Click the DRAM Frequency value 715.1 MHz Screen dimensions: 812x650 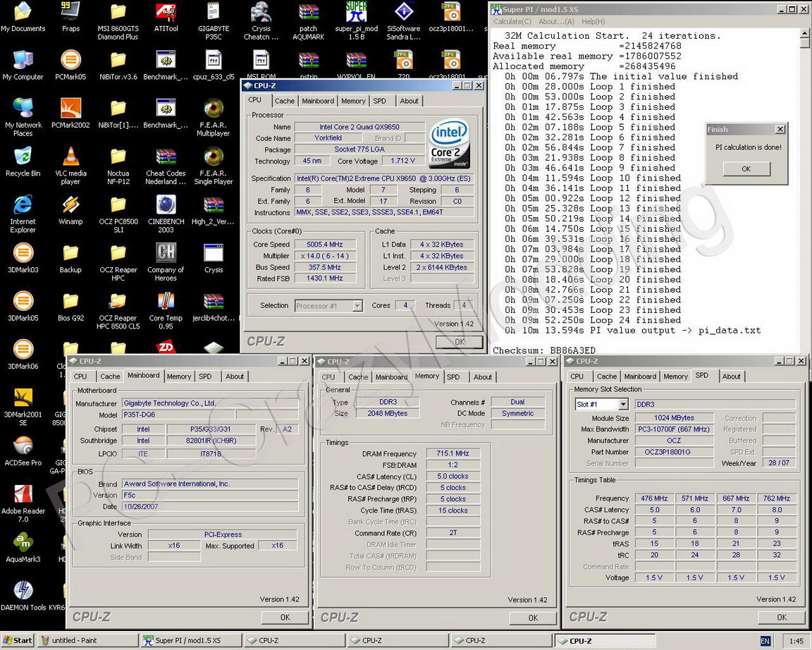(453, 453)
